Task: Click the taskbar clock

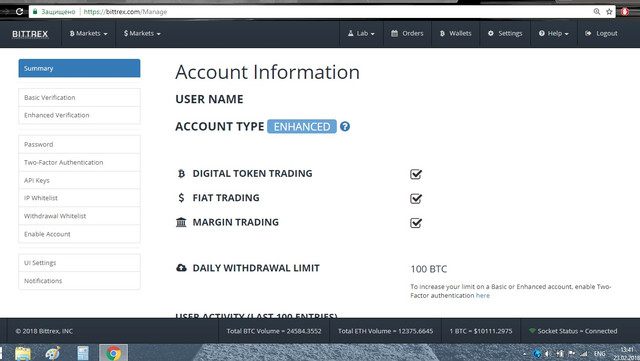Action: [x=627, y=353]
